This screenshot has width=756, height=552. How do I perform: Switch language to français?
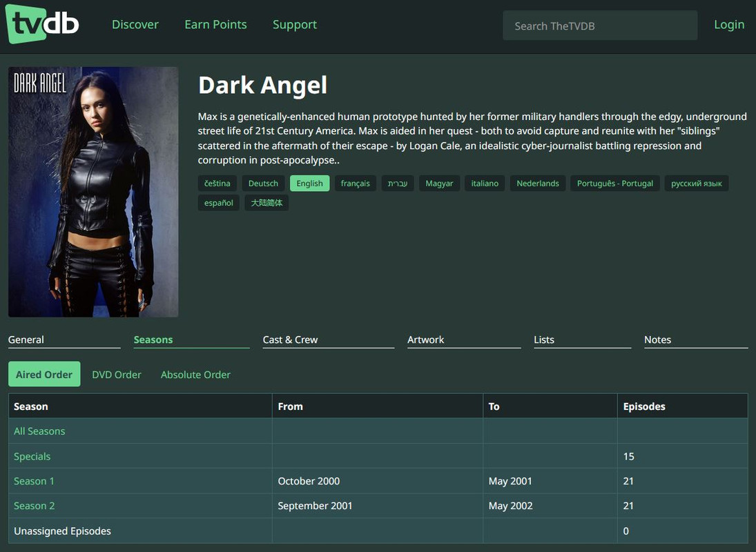[356, 184]
